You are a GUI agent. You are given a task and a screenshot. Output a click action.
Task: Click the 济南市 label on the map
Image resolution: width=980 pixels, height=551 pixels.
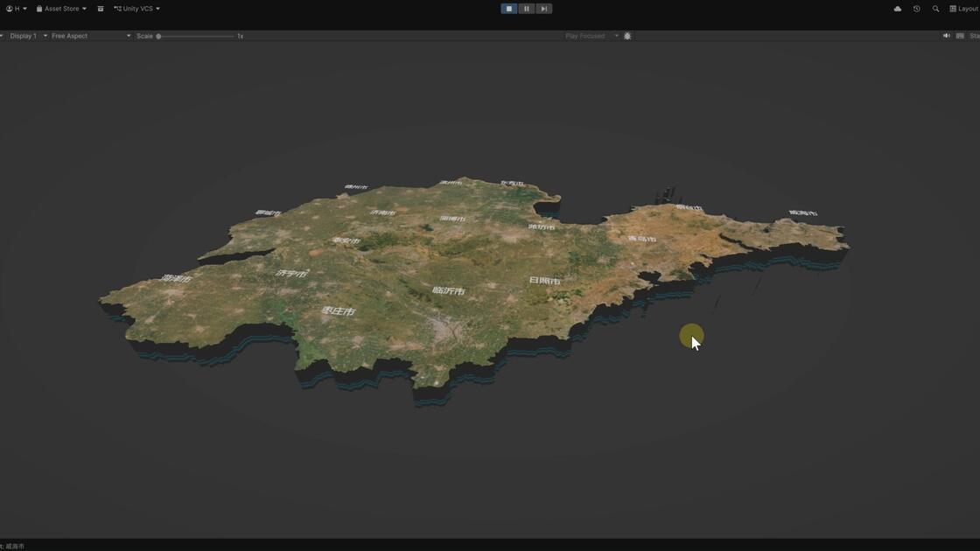tap(382, 213)
